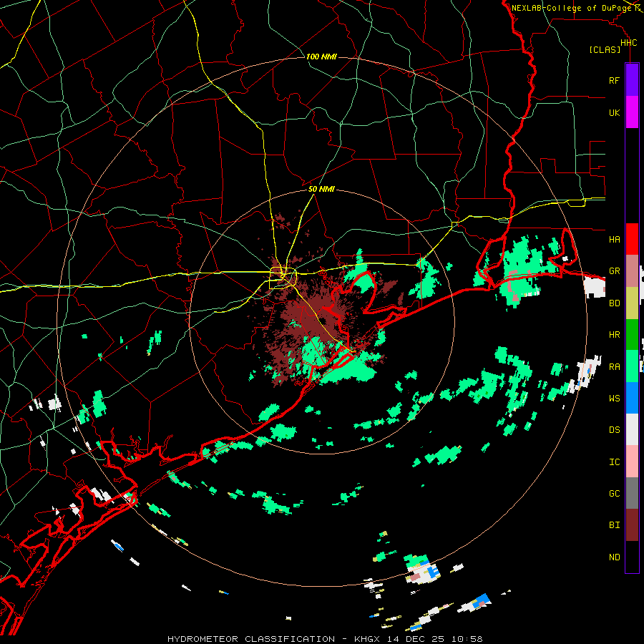Viewport: 644px width, 644px height.
Task: Click the HA legend label
Action: tap(614, 239)
